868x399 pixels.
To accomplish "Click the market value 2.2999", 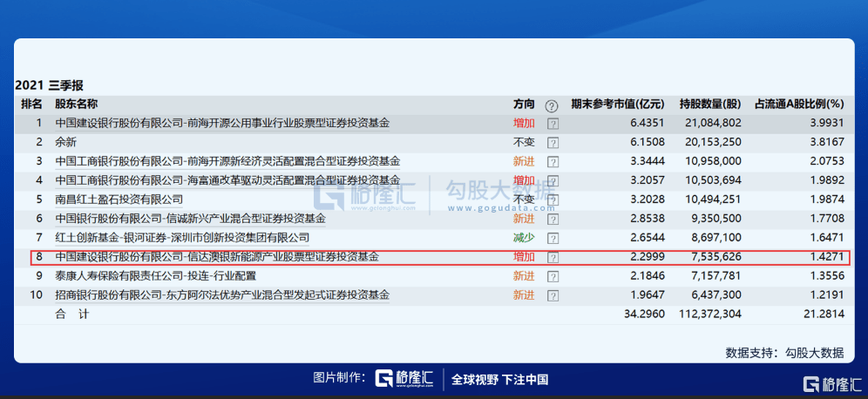I will click(648, 257).
